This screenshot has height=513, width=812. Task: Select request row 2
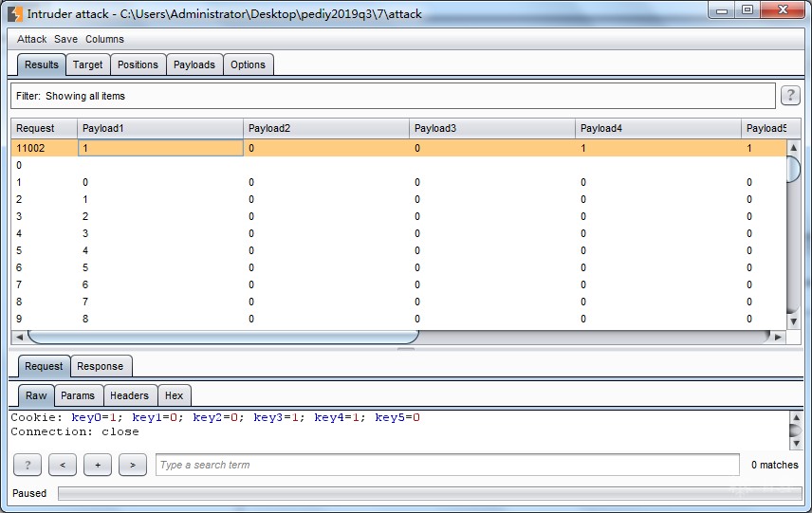398,199
